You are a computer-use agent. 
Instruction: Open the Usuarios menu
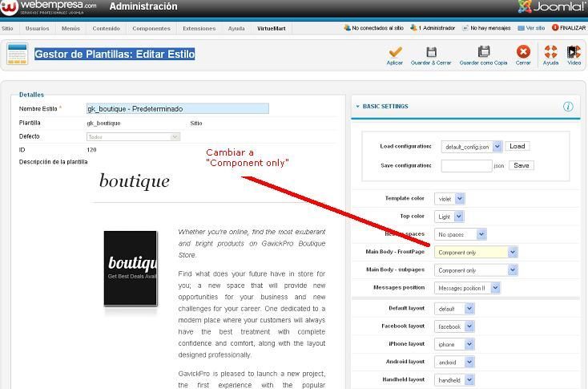(37, 29)
